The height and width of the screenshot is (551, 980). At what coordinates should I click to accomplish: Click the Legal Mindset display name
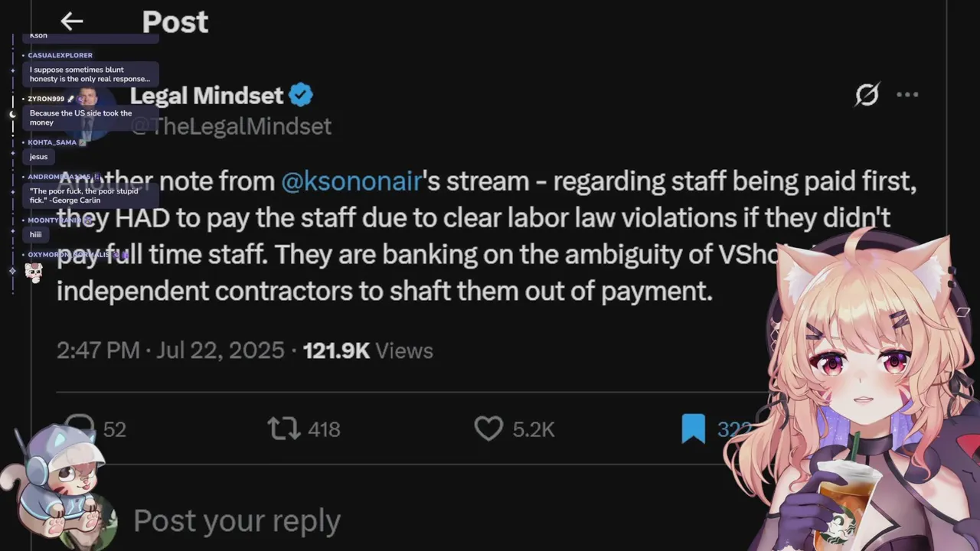[207, 96]
